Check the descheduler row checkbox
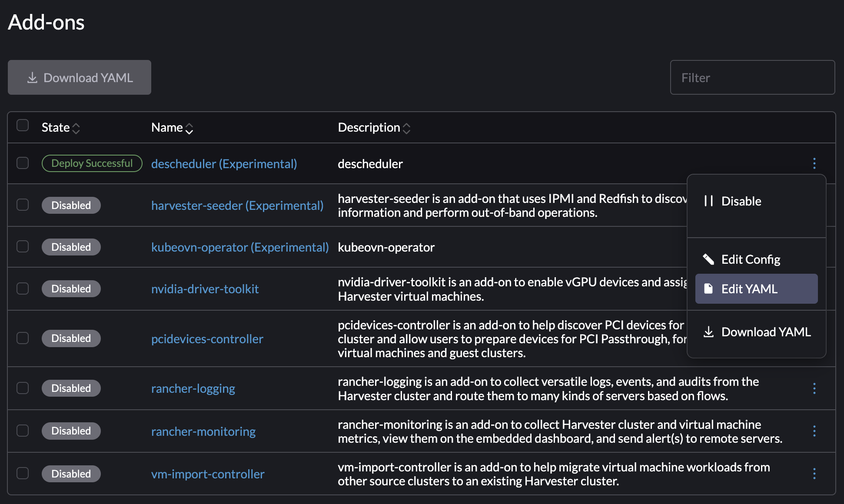 pos(23,163)
